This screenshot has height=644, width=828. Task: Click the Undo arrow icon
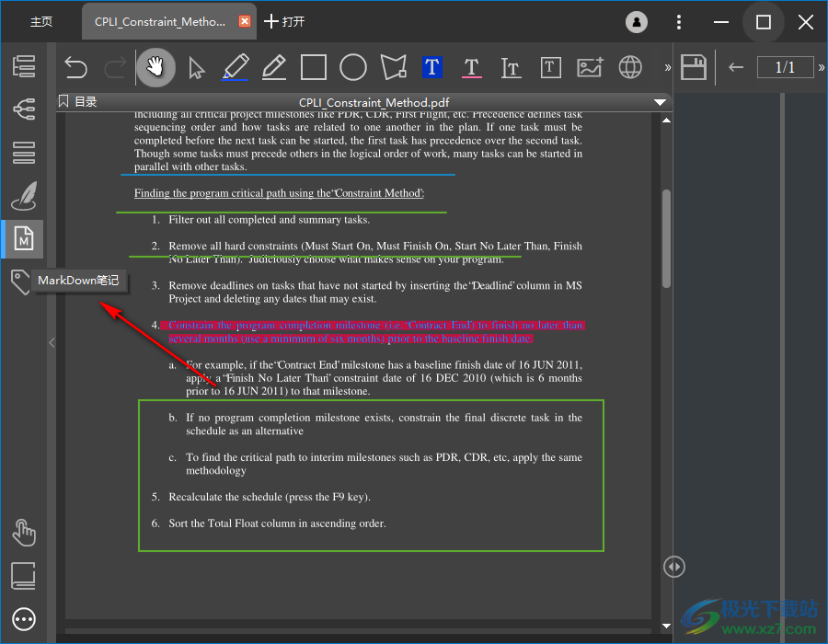(75, 67)
